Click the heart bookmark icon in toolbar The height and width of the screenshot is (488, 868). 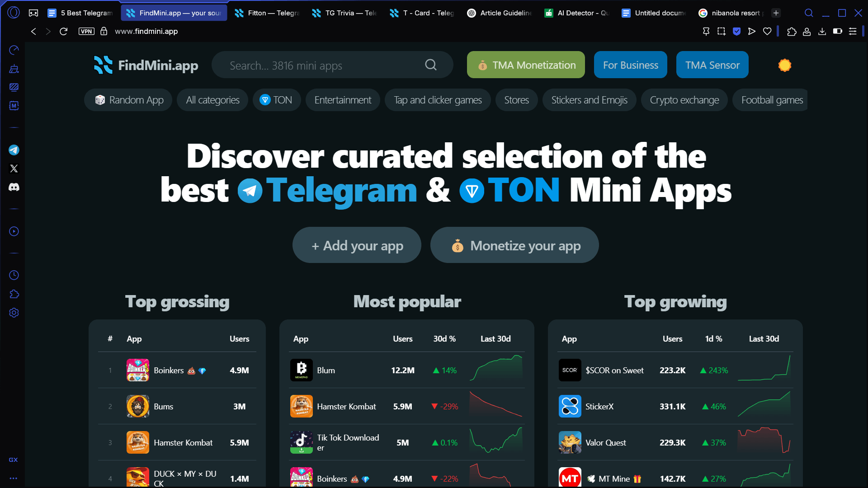767,31
